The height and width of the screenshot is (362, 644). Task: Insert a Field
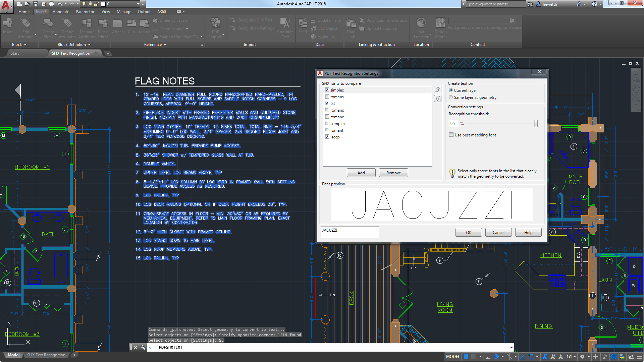point(303,27)
